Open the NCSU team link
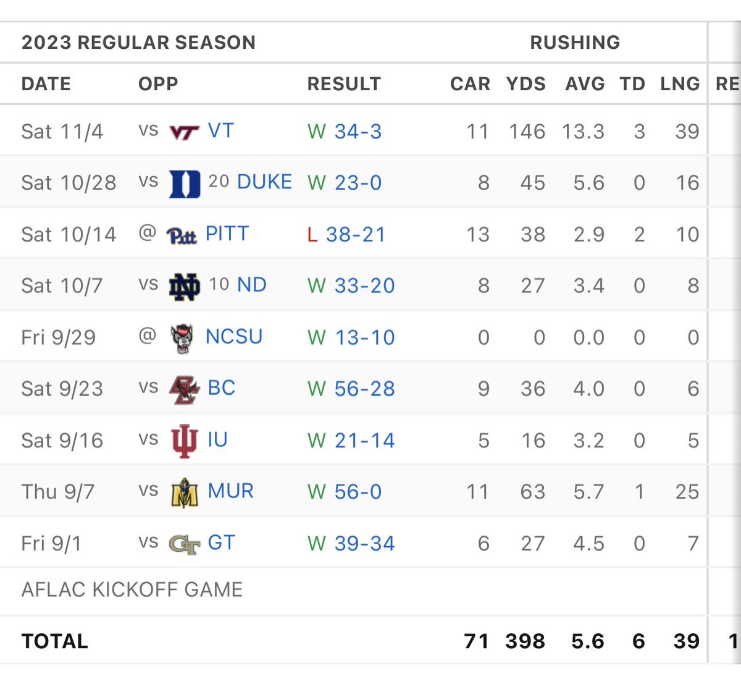The image size is (741, 700). tap(234, 336)
